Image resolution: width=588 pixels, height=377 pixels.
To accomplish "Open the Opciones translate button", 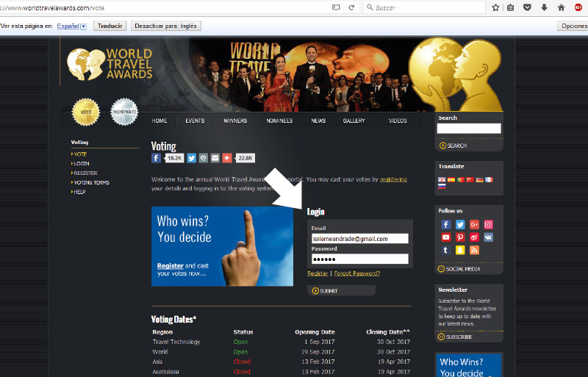I will coord(573,26).
